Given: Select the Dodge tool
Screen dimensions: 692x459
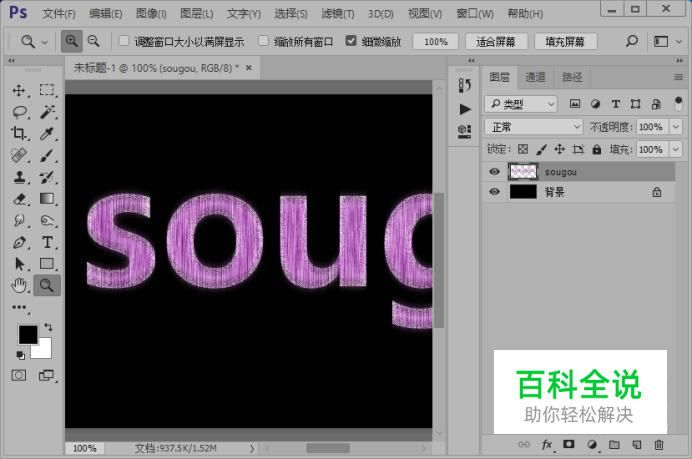Looking at the screenshot, I should point(47,220).
